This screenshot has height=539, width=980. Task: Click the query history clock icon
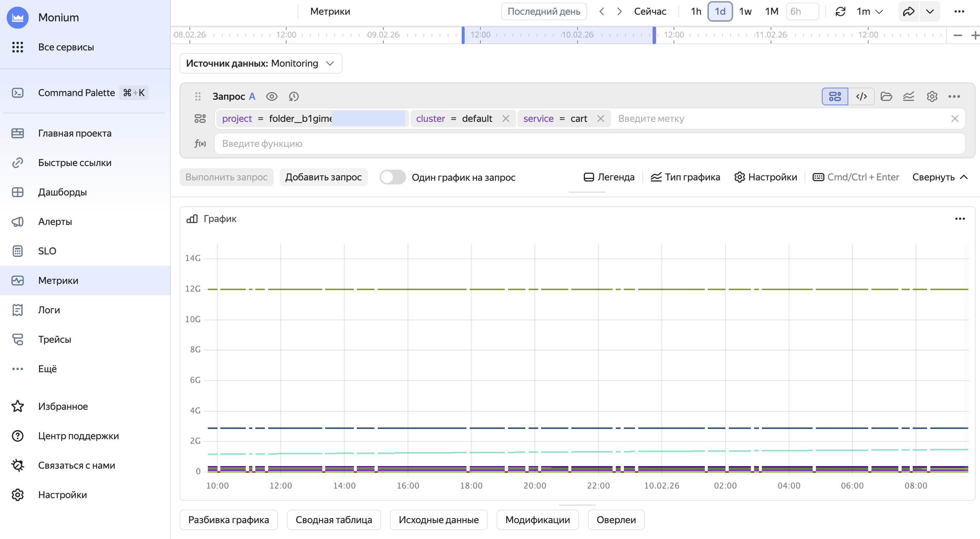[293, 97]
